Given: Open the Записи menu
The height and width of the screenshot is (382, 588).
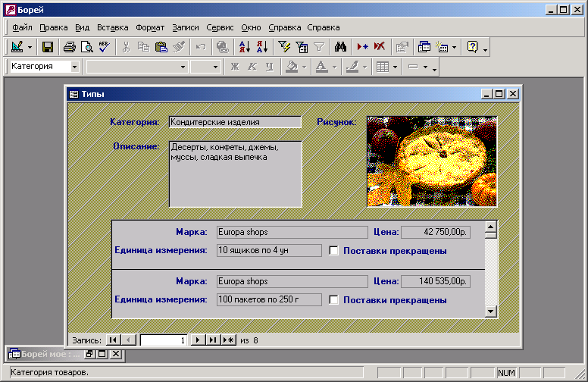Looking at the screenshot, I should click(186, 27).
